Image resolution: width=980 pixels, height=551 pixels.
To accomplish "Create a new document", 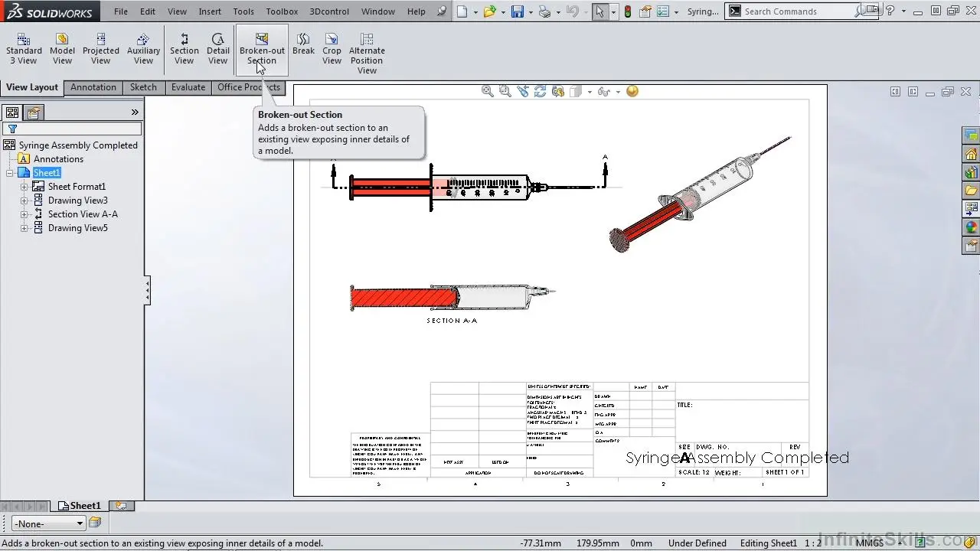I will 461,11.
